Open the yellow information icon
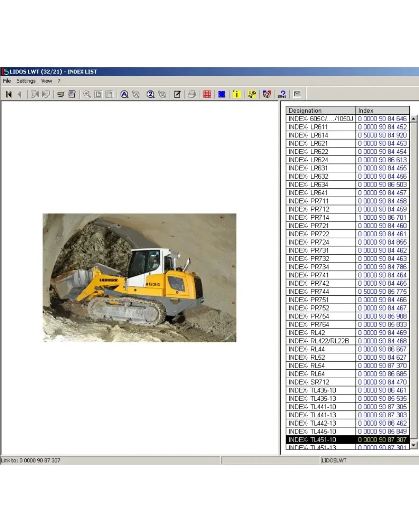 pyautogui.click(x=236, y=94)
